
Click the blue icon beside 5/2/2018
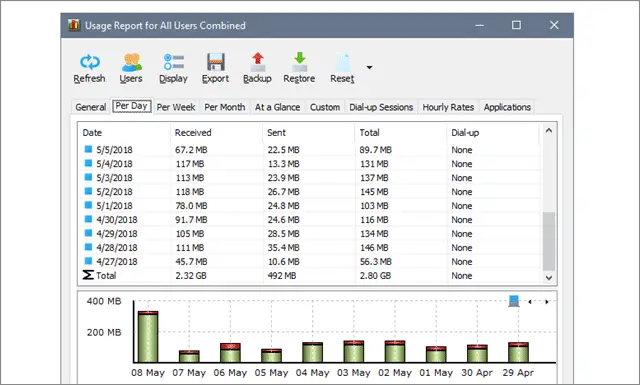[88, 191]
